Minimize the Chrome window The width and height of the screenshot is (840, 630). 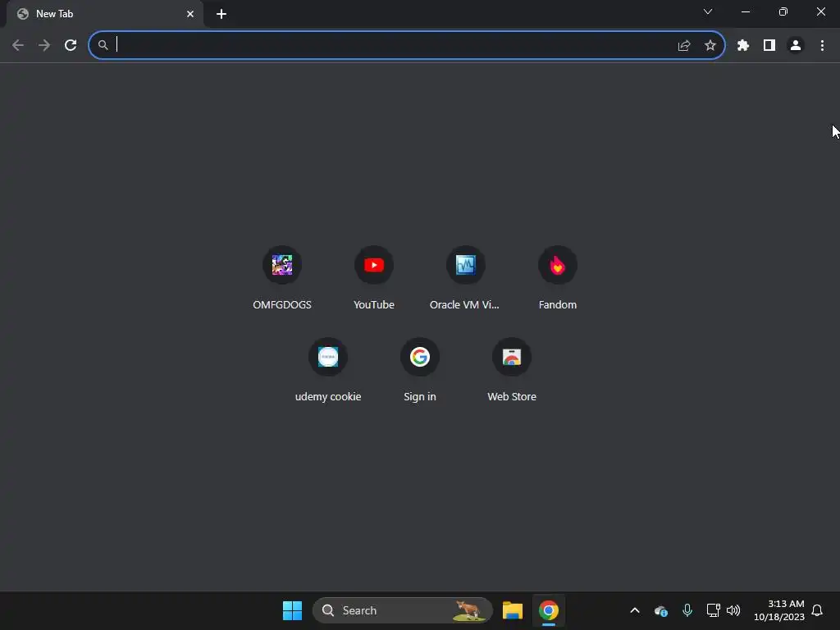745,11
